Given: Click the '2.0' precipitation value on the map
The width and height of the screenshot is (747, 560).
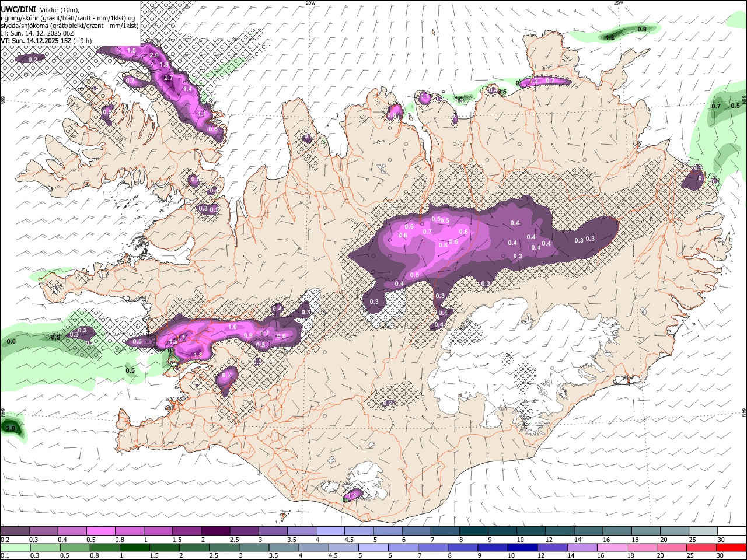Looking at the screenshot, I should (154, 55).
